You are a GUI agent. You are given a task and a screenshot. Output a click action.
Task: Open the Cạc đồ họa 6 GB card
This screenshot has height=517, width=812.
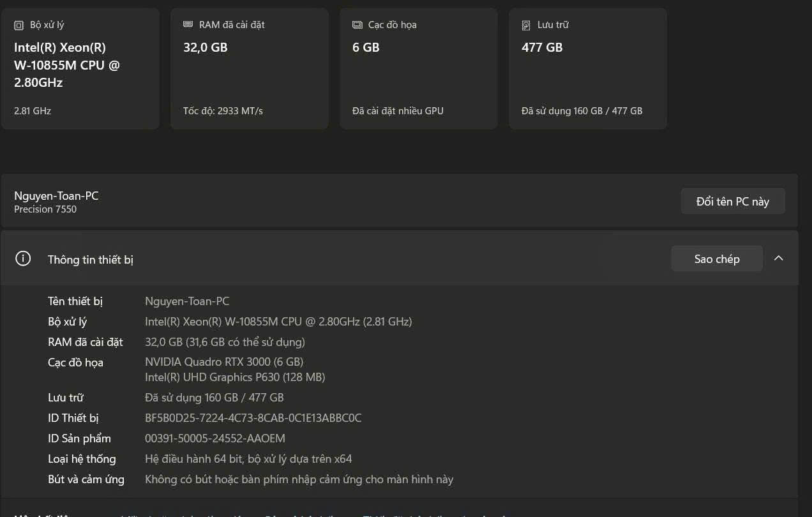[419, 68]
